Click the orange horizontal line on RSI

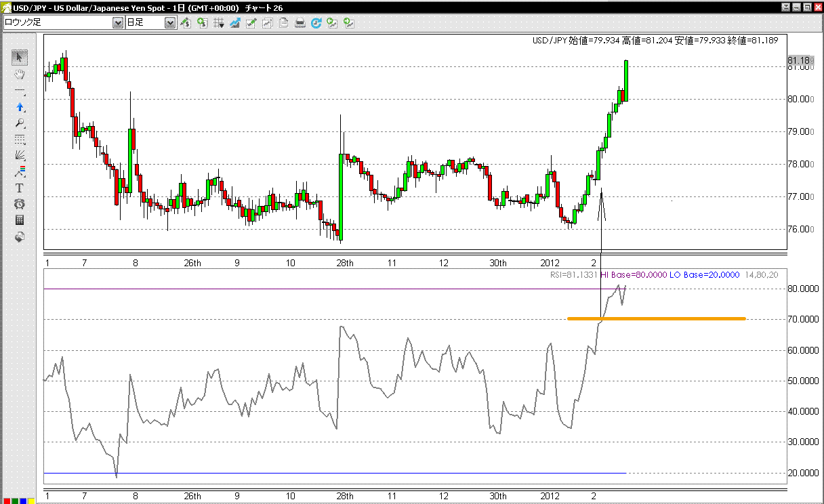tap(656, 318)
